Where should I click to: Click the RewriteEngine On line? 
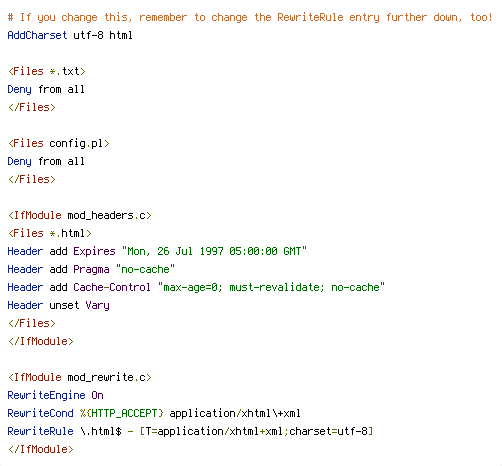[55, 395]
